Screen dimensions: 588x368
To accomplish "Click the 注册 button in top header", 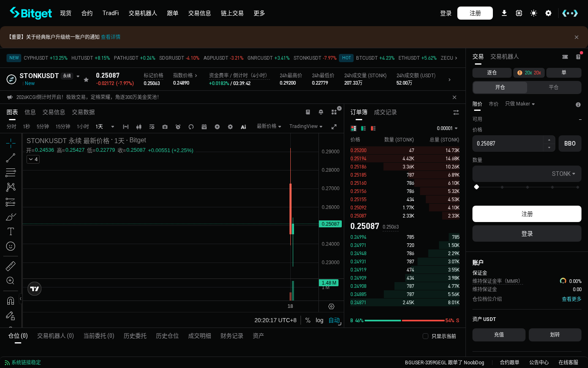I will (x=475, y=13).
